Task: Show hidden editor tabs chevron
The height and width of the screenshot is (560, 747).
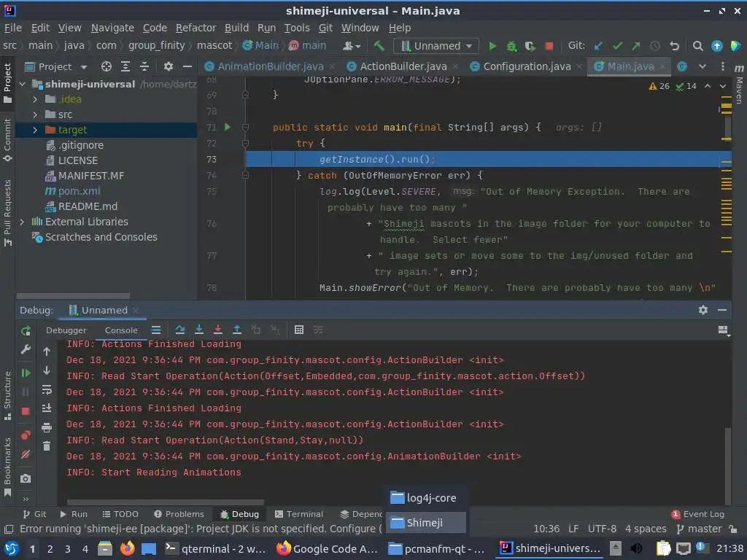Action: click(703, 66)
